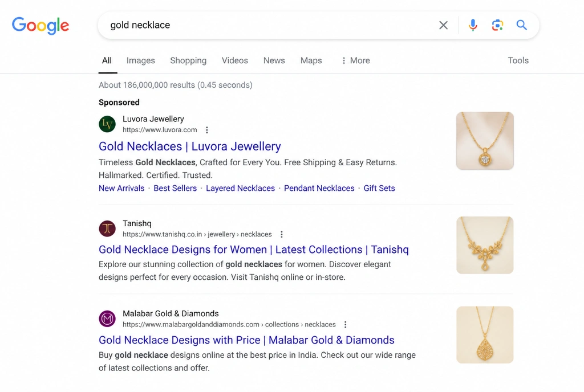Follow the Best Sellers sitelink
Image resolution: width=584 pixels, height=392 pixels.
pos(175,188)
